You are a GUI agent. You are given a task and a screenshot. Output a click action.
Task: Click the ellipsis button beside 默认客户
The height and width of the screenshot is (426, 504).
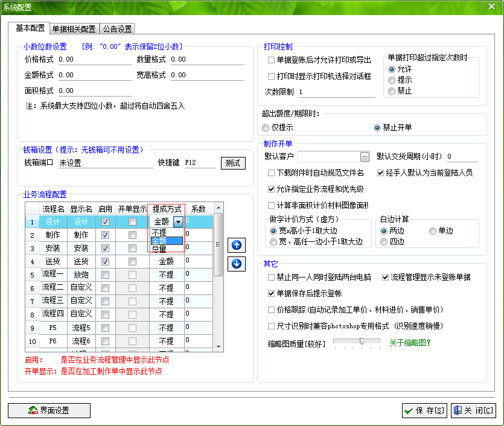[x=365, y=157]
